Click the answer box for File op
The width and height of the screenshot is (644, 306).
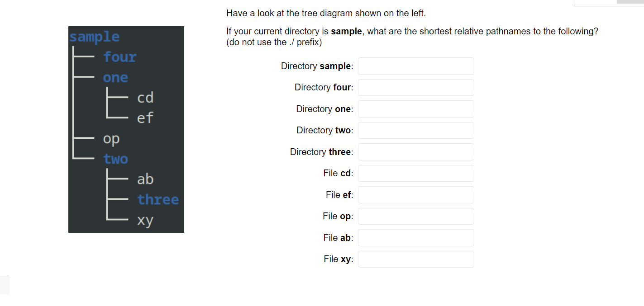click(415, 216)
